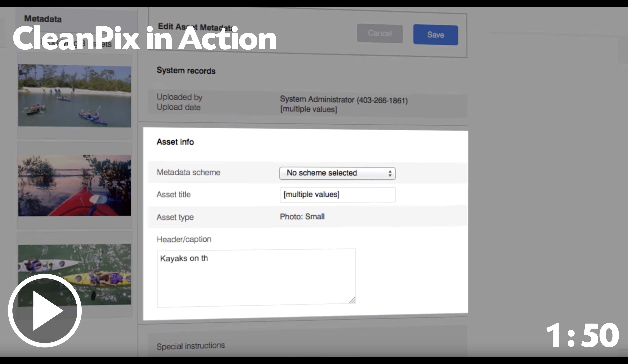Click the System records heading
This screenshot has height=364, width=628.
coord(186,70)
